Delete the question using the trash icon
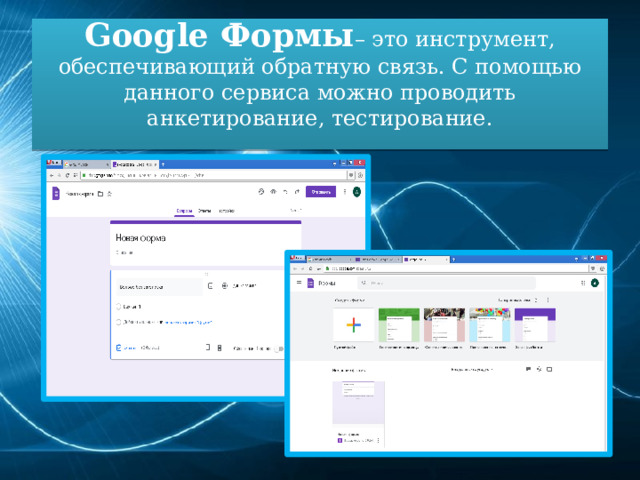The width and height of the screenshot is (640, 480). pos(220,348)
